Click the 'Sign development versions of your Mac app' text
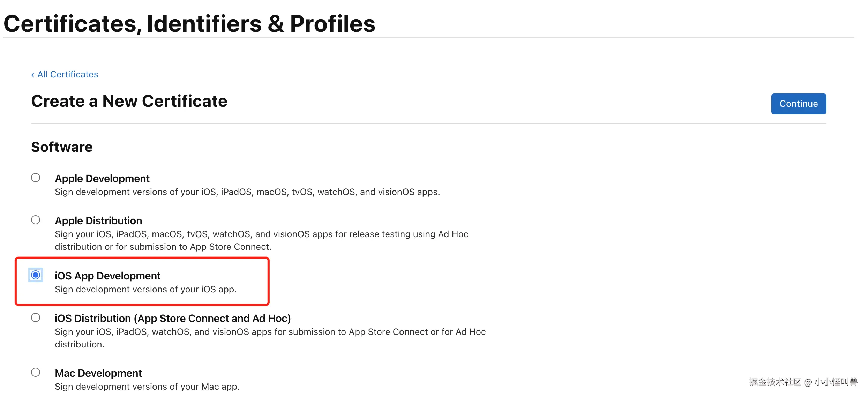Screen dimensions: 868x397 (147, 387)
